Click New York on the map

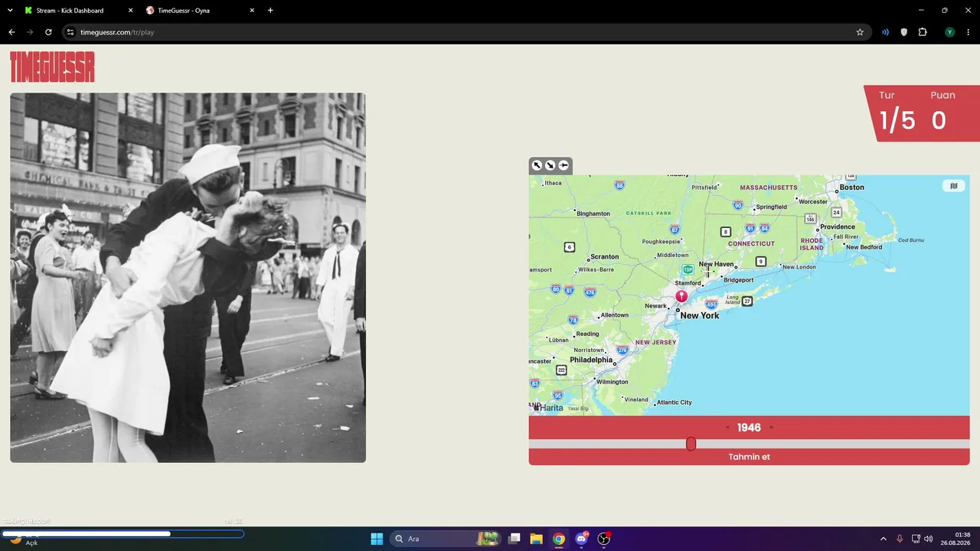(700, 315)
